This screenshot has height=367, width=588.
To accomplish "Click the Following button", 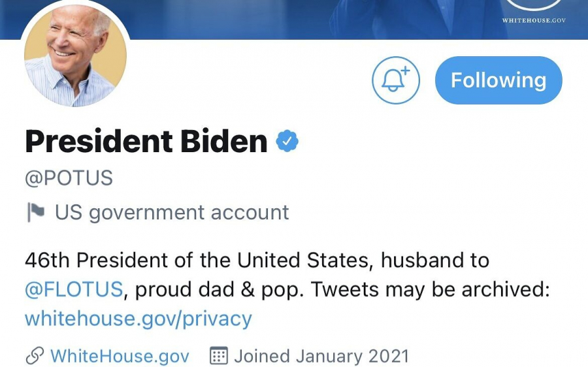I will pos(498,80).
